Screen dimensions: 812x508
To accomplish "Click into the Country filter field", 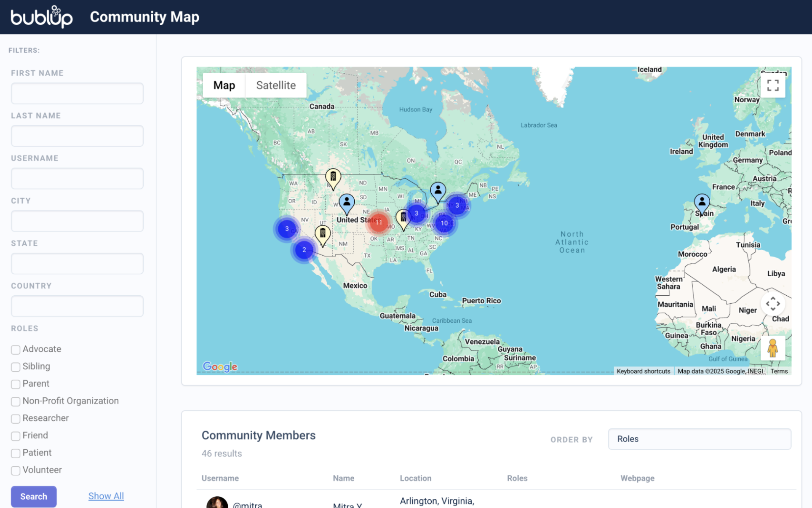I will coord(77,306).
